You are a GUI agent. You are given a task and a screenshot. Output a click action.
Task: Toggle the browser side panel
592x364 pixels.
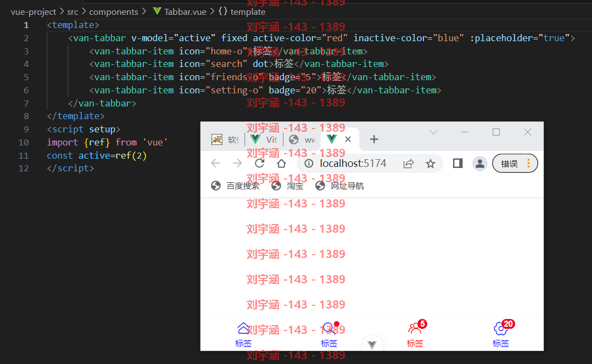click(457, 163)
